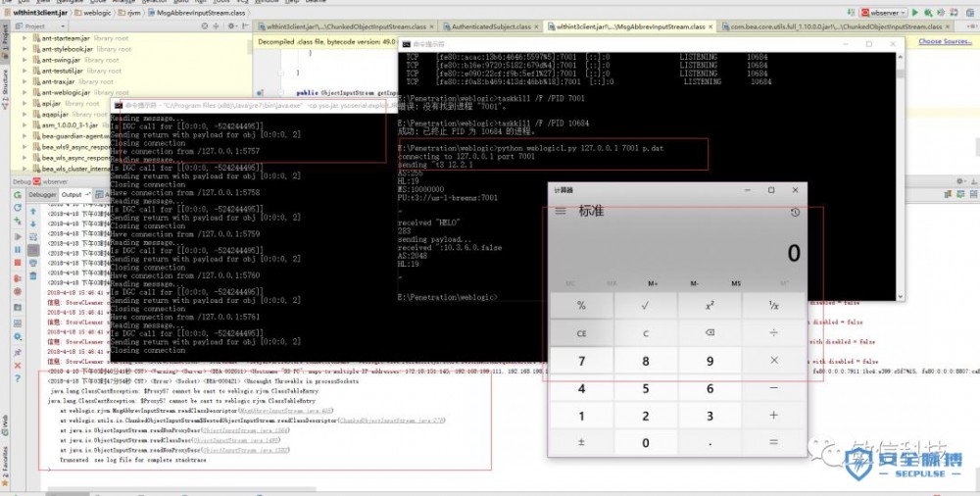This screenshot has width=980, height=496.
Task: Click the CE button in Calculator
Action: click(x=581, y=333)
